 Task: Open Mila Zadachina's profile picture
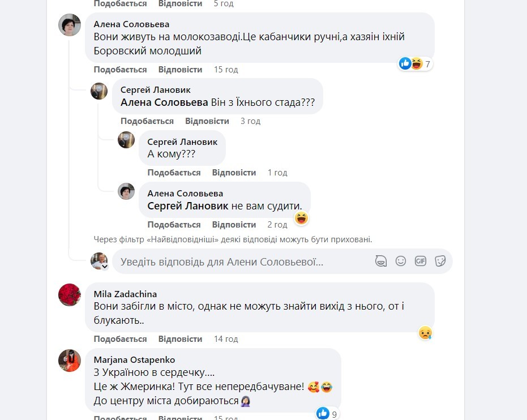point(70,294)
